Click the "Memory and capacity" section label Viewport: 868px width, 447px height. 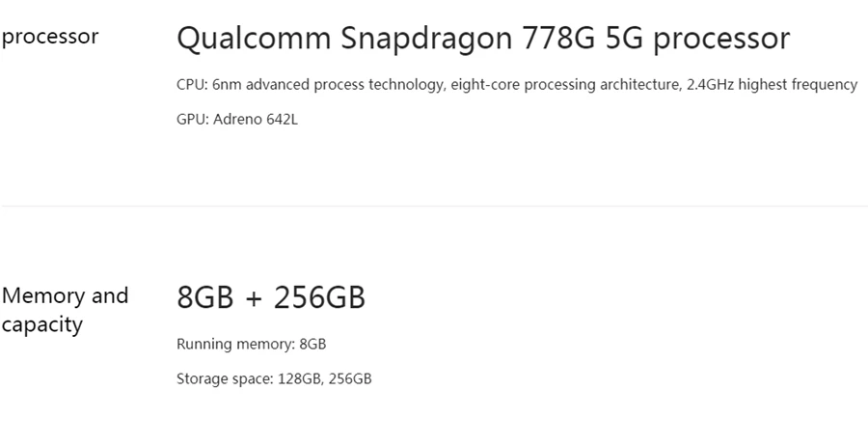[65, 309]
